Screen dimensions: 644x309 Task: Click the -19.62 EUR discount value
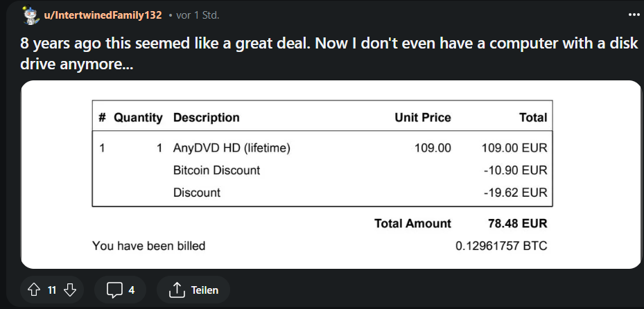(x=515, y=193)
